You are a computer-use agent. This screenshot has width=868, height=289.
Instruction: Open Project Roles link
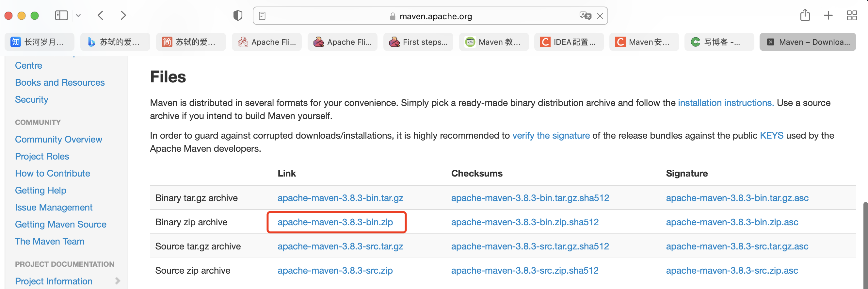click(x=42, y=156)
